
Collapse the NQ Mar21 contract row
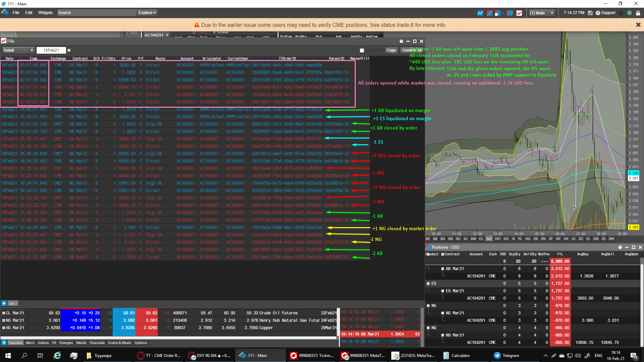pyautogui.click(x=443, y=335)
